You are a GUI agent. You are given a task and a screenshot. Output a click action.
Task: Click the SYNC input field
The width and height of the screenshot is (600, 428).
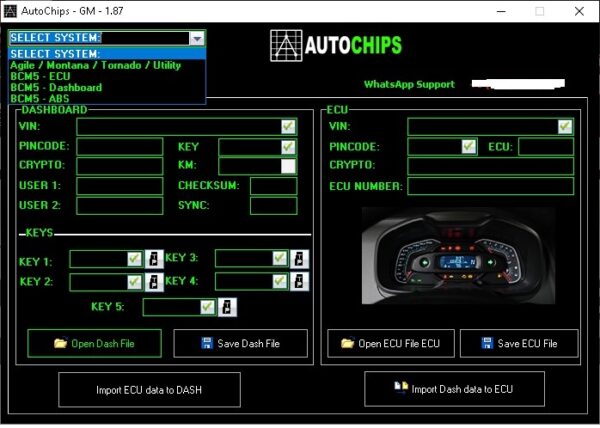click(x=274, y=206)
